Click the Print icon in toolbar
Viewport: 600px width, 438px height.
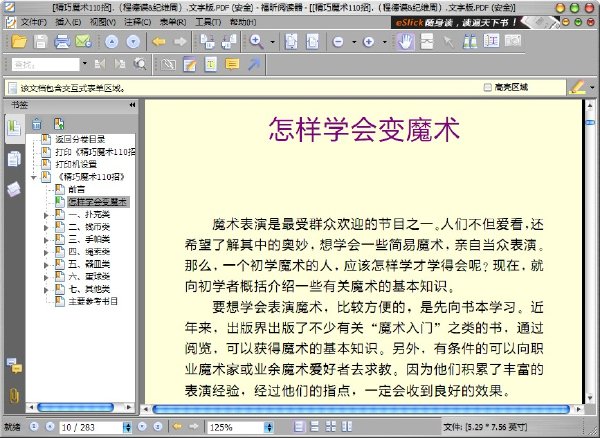coord(62,41)
